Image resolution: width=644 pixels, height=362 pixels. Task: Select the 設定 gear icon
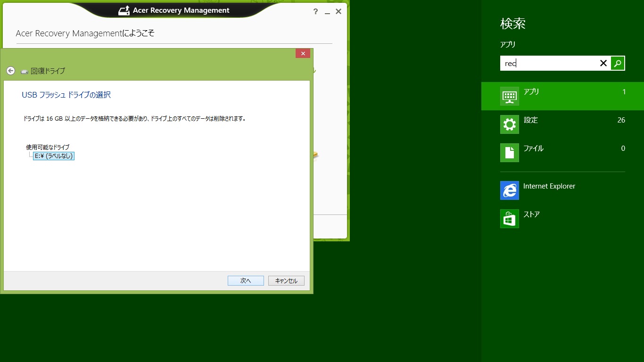click(x=510, y=124)
